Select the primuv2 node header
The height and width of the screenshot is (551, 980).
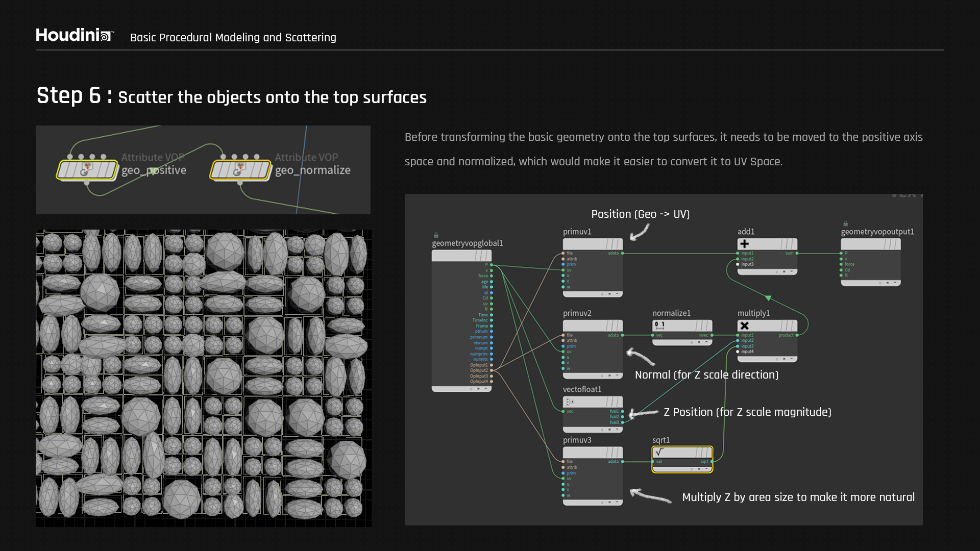pyautogui.click(x=593, y=325)
